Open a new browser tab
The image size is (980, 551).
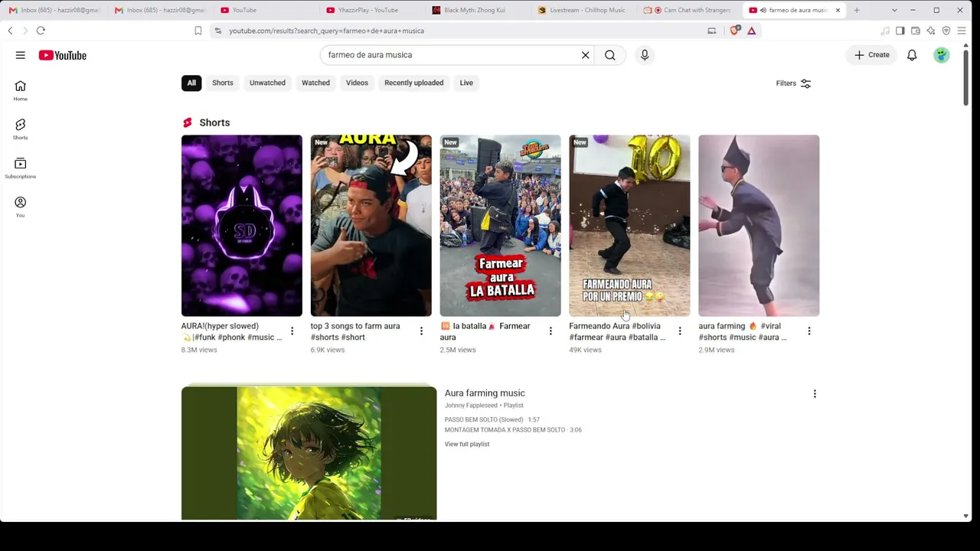[857, 10]
